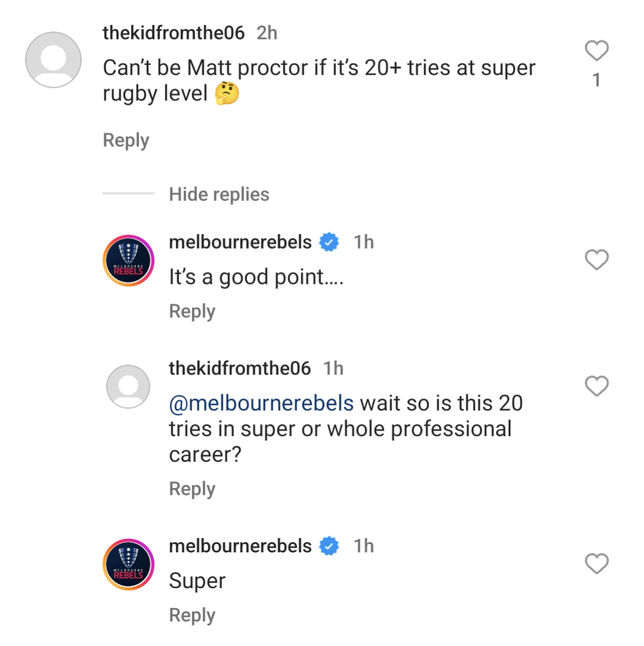Open thekidfromthe06 username in the reply thread
The image size is (644, 646).
coord(240,369)
